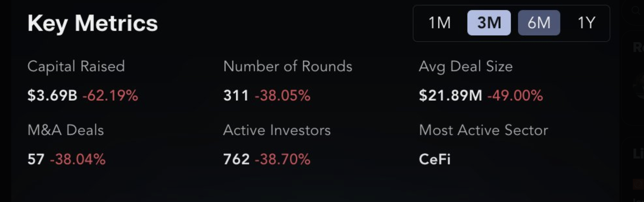This screenshot has width=644, height=202.
Task: Click the Active Investors label
Action: [x=277, y=130]
